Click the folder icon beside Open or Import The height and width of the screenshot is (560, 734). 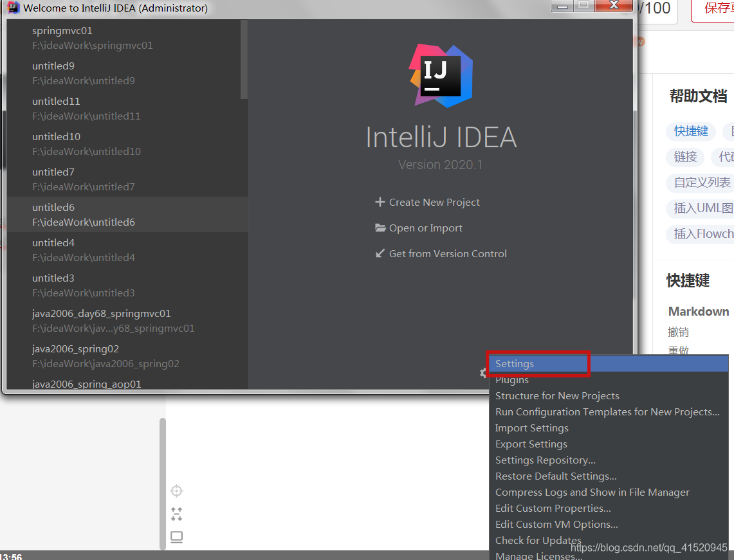click(380, 228)
